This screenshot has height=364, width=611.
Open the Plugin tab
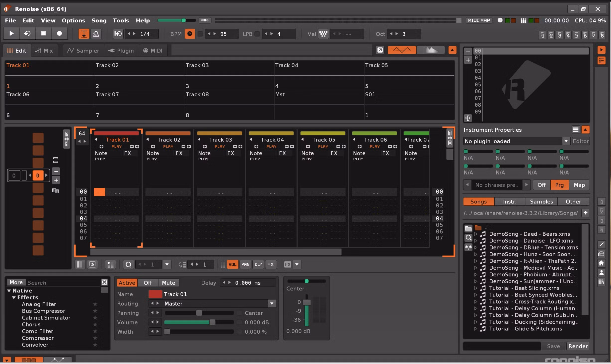121,51
